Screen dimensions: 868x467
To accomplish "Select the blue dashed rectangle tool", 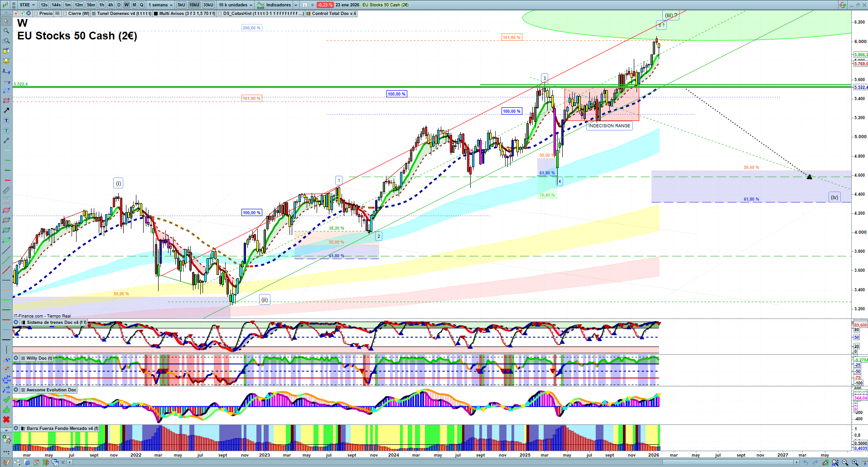I will coord(6,91).
